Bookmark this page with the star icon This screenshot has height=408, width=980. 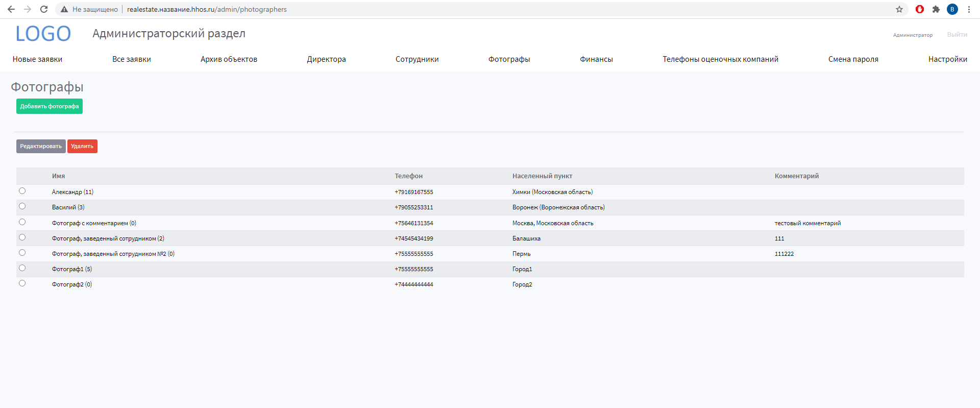tap(899, 9)
